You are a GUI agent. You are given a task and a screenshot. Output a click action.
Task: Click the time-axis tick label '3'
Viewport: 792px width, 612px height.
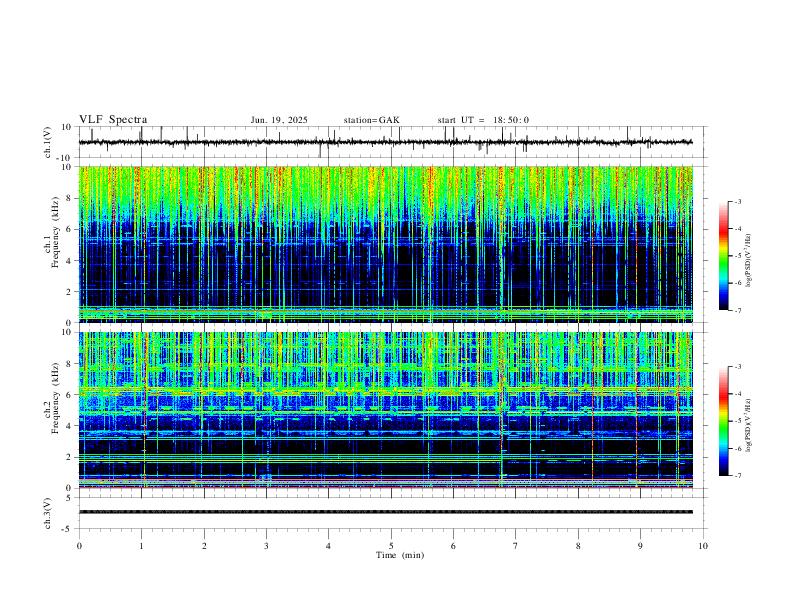point(266,546)
